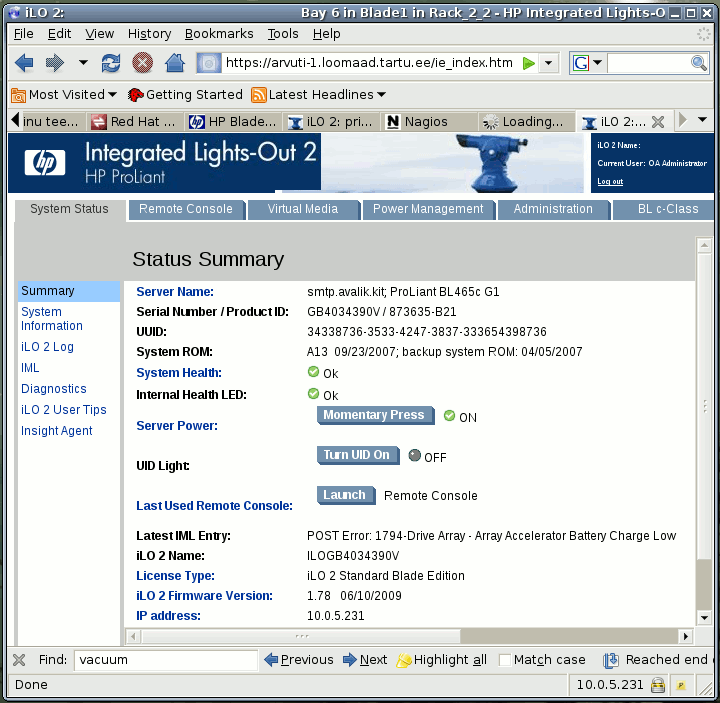This screenshot has width=720, height=703.
Task: Open the Bookmarks menu
Action: click(x=219, y=34)
